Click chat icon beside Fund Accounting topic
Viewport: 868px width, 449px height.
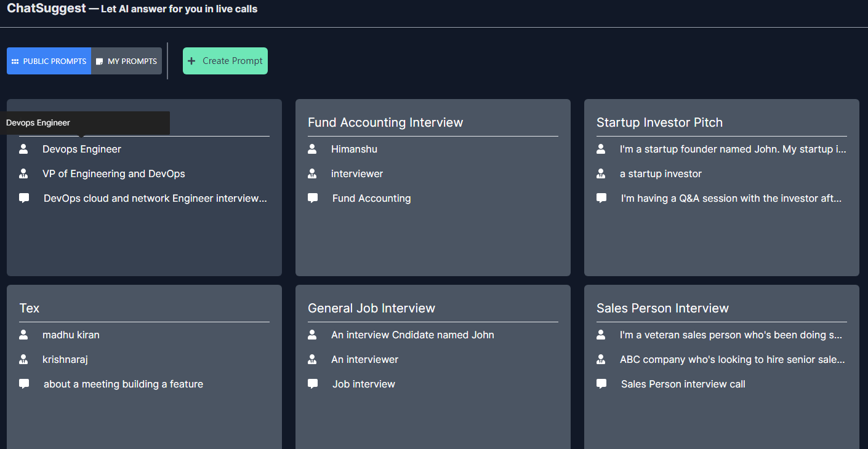click(313, 198)
